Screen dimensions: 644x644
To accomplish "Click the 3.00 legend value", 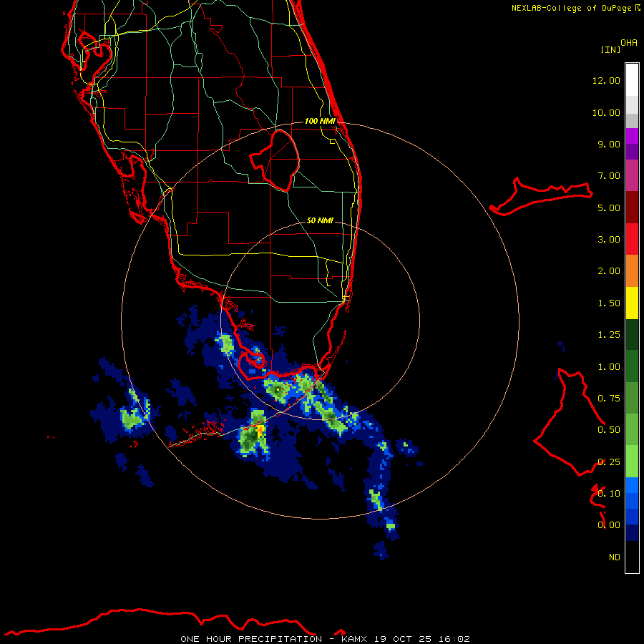I will coord(609,240).
